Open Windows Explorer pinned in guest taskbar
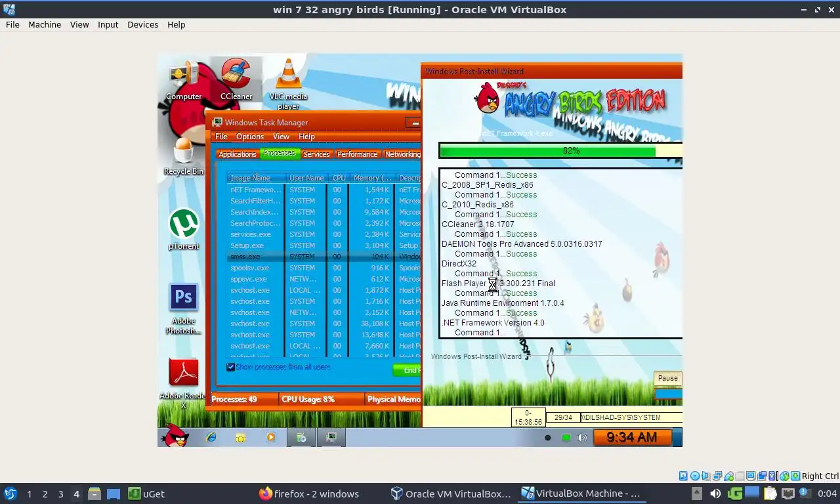The image size is (840, 504). tap(241, 437)
